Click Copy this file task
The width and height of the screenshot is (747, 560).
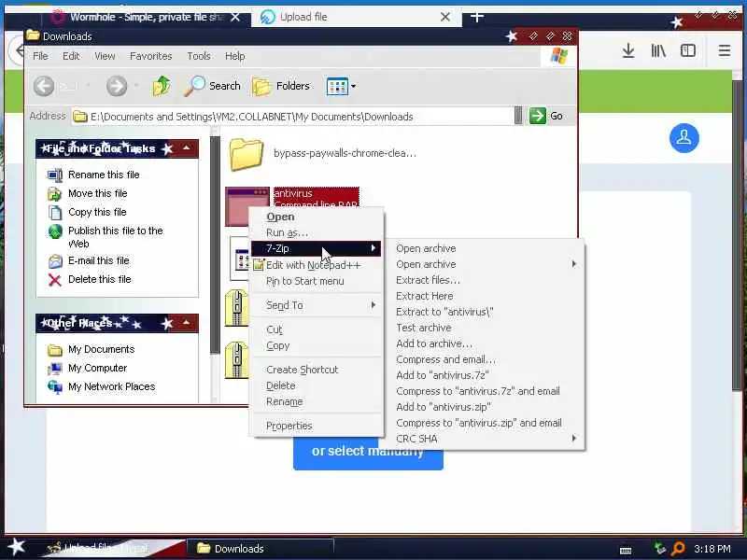click(97, 212)
